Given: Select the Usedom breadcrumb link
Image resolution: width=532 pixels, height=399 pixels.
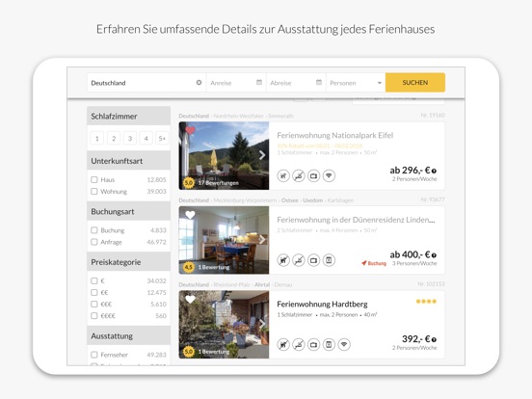Looking at the screenshot, I should [313, 200].
